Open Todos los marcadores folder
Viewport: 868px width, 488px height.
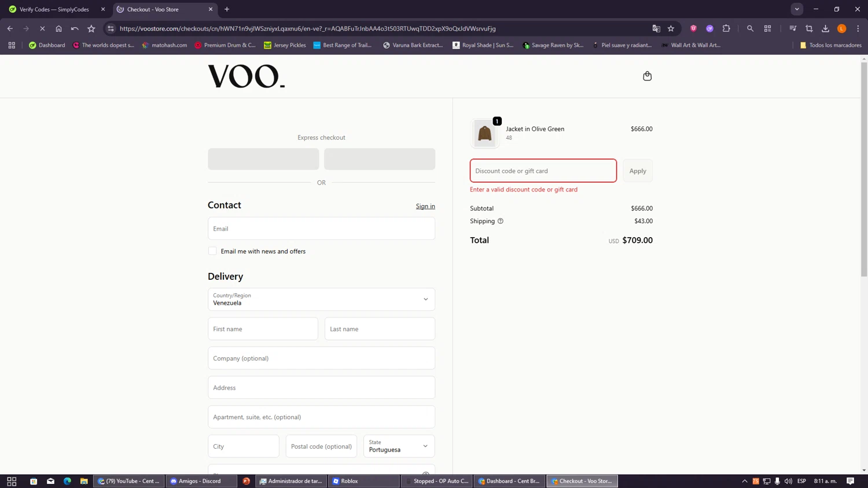click(x=830, y=45)
